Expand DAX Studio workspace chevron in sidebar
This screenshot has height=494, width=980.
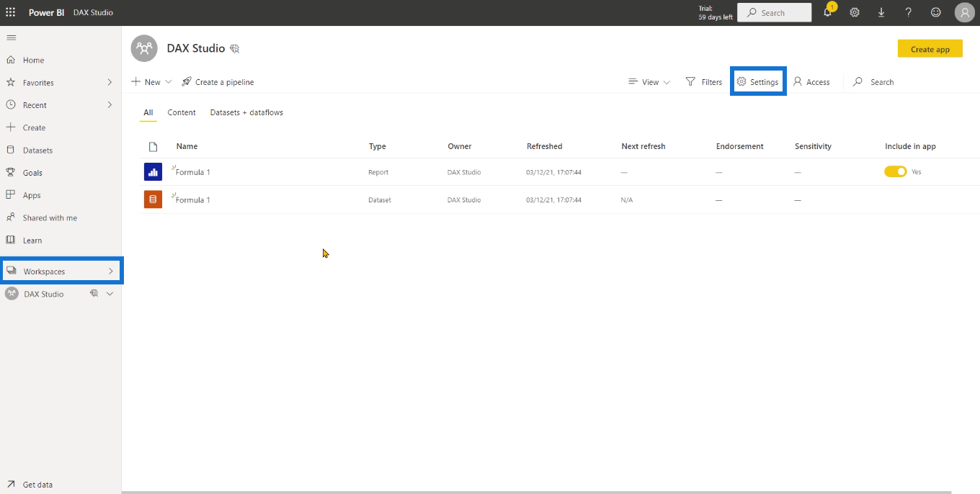[110, 294]
